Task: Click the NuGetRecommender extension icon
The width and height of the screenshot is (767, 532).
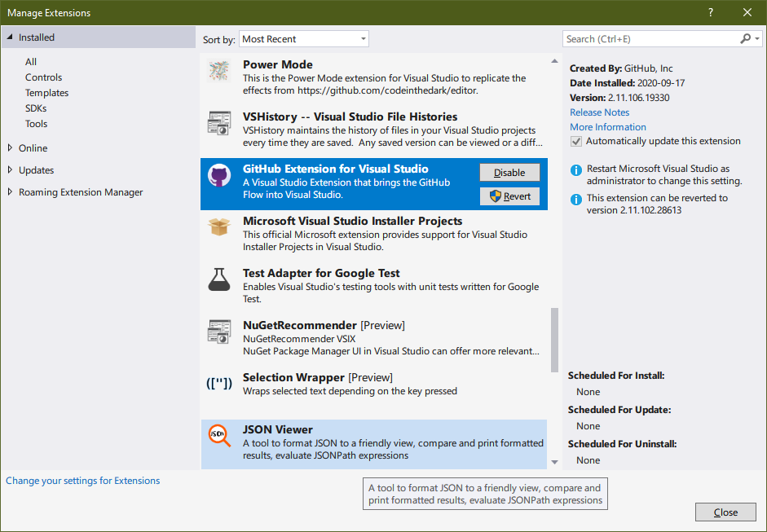Action: 218,332
